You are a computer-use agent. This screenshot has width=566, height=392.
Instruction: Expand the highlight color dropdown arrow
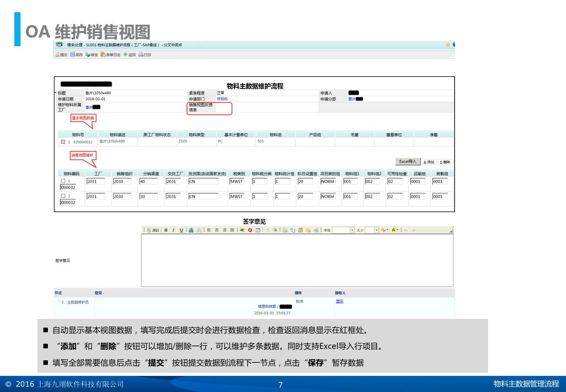pyautogui.click(x=398, y=230)
